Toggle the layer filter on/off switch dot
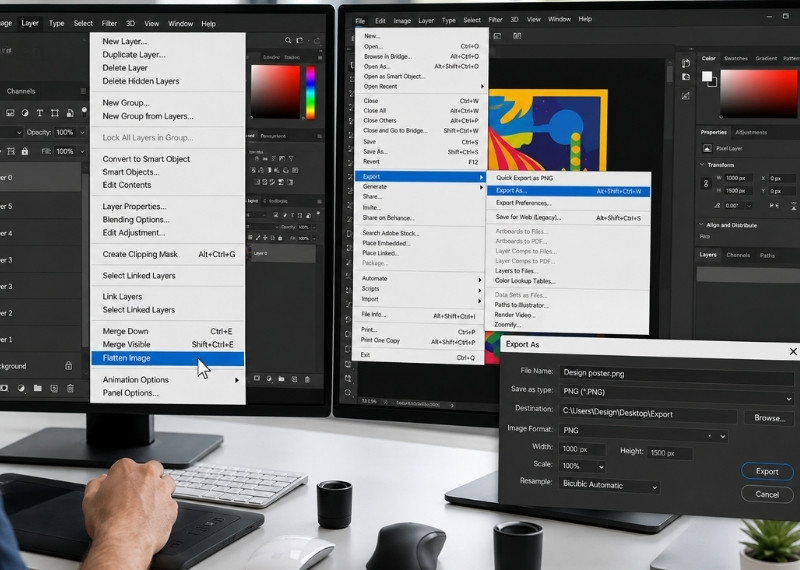This screenshot has height=570, width=800. (x=84, y=110)
